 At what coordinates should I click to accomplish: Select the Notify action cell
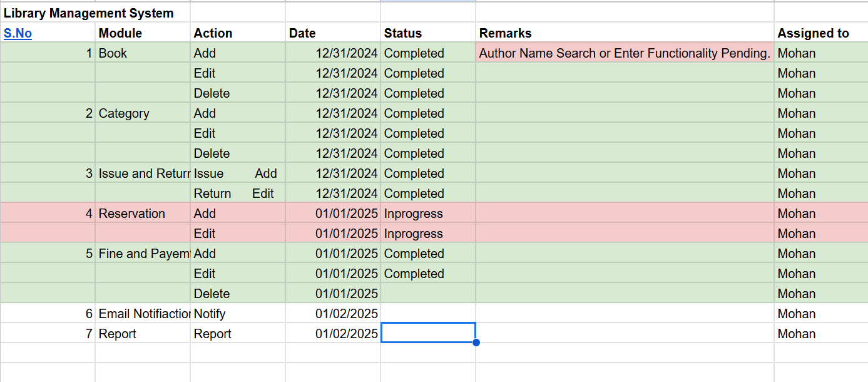210,314
